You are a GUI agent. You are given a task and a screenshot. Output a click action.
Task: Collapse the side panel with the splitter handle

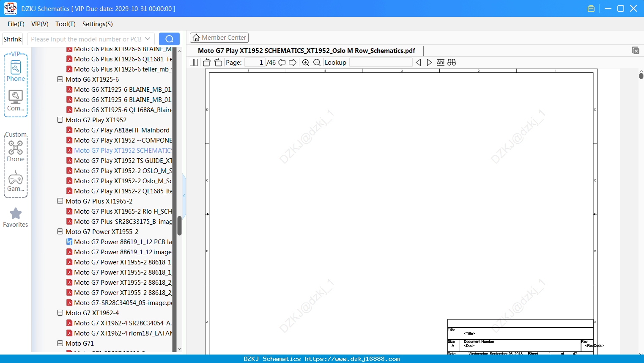tap(184, 195)
